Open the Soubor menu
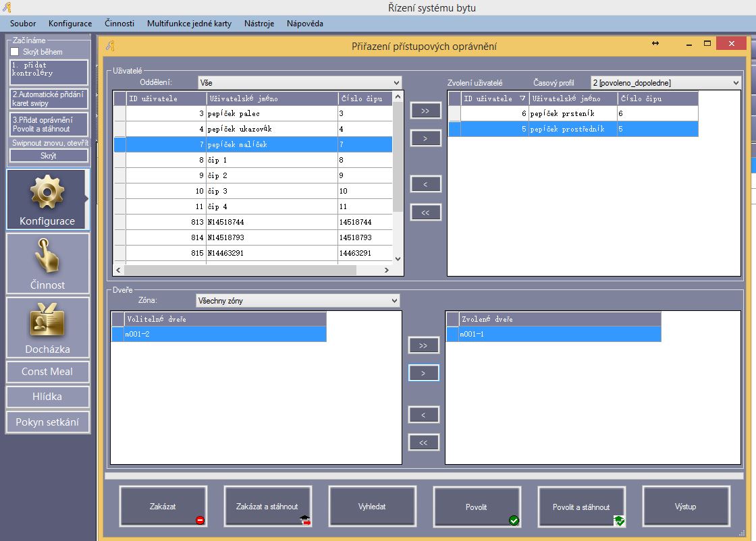The width and height of the screenshot is (756, 541). [x=23, y=23]
